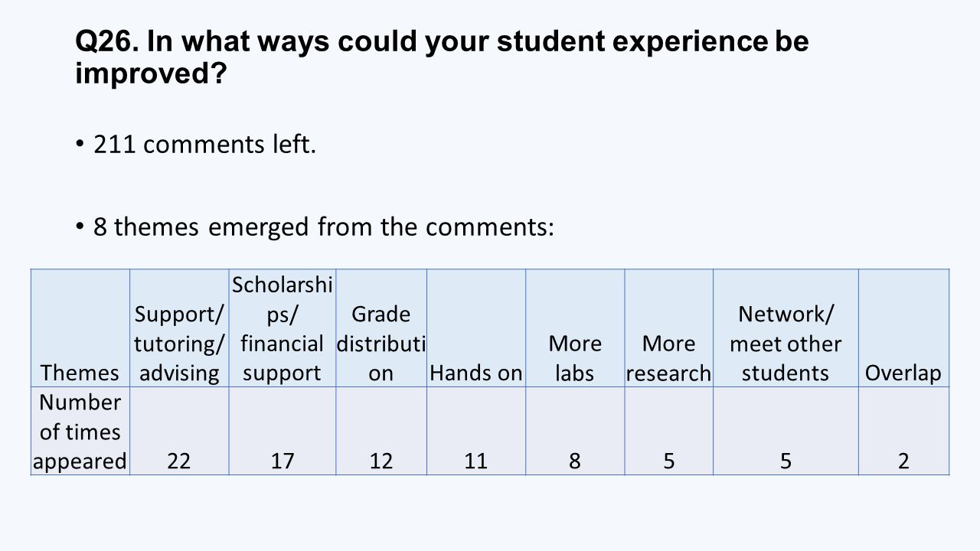Select the cell showing value 8
The height and width of the screenshot is (551, 980).
coord(575,431)
